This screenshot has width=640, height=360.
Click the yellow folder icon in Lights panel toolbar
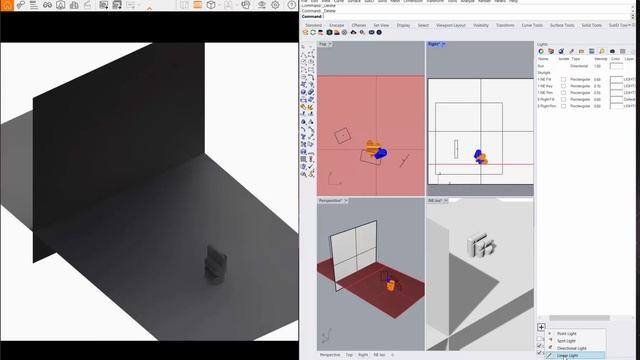tap(582, 51)
